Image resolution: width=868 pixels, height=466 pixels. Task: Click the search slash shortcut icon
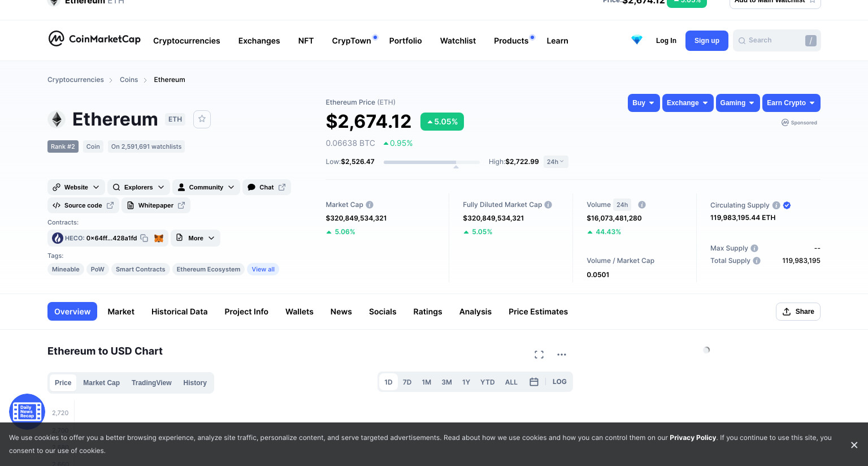[x=811, y=41]
